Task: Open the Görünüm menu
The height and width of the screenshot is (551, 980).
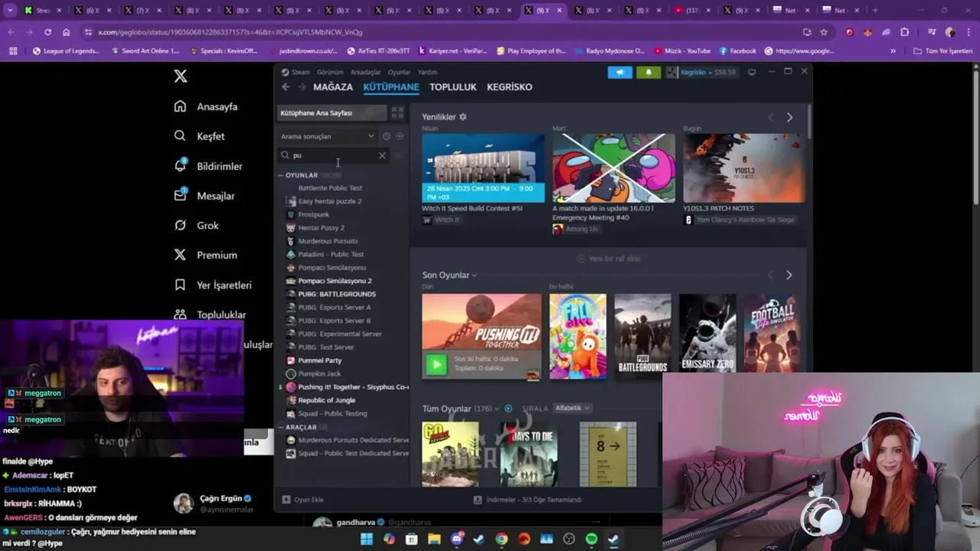Action: 330,72
